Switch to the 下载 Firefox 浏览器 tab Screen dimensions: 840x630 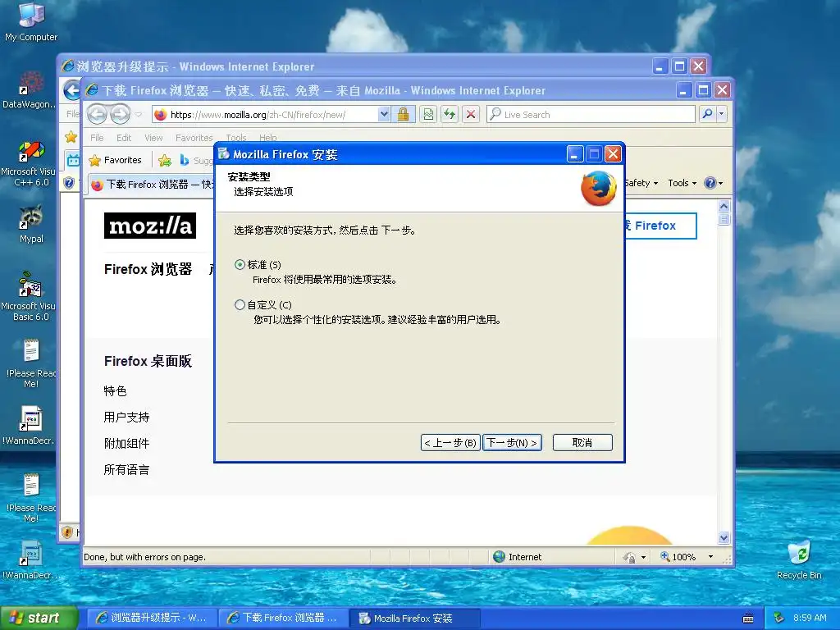152,185
